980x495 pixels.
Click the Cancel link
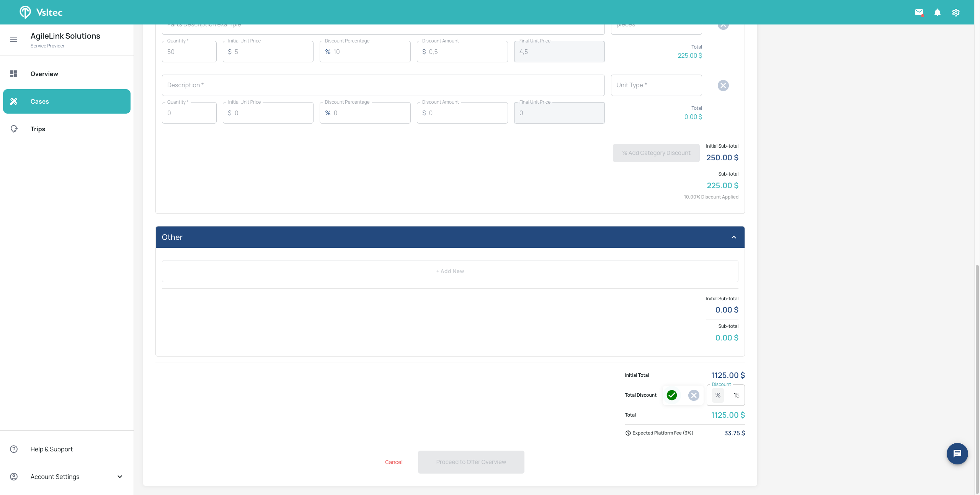point(394,462)
